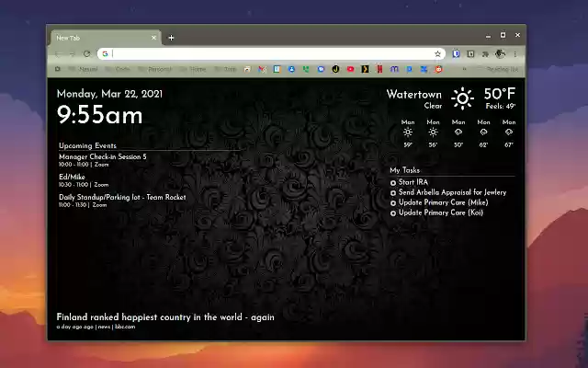Click the large sun weather icon
The width and height of the screenshot is (588, 368).
pyautogui.click(x=462, y=98)
